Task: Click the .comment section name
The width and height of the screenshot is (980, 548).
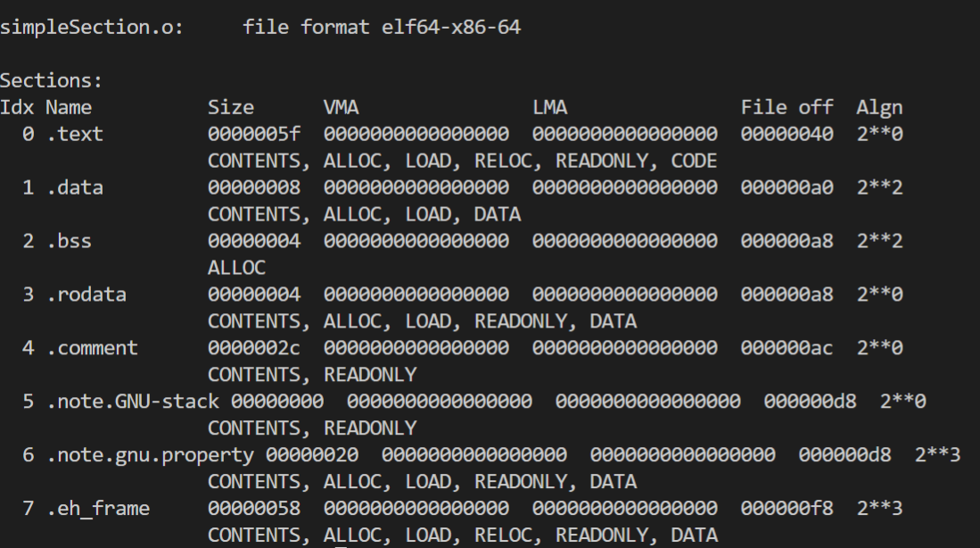Action: pyautogui.click(x=92, y=348)
